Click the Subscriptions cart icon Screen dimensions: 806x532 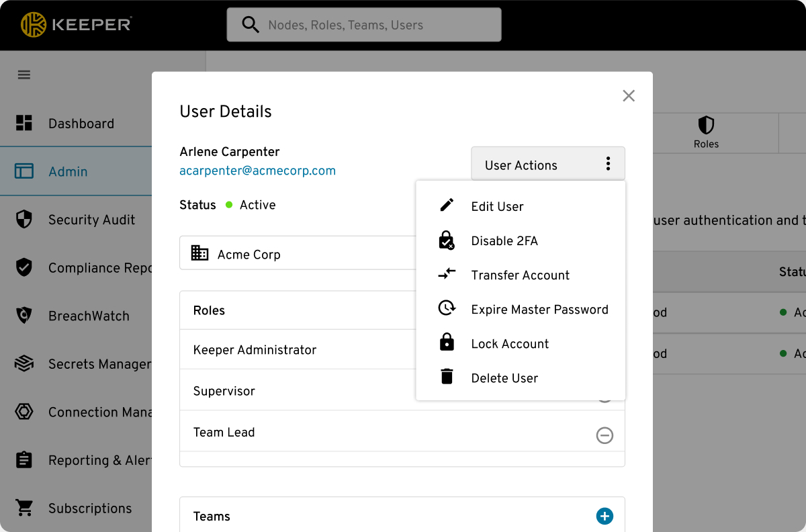pos(24,508)
